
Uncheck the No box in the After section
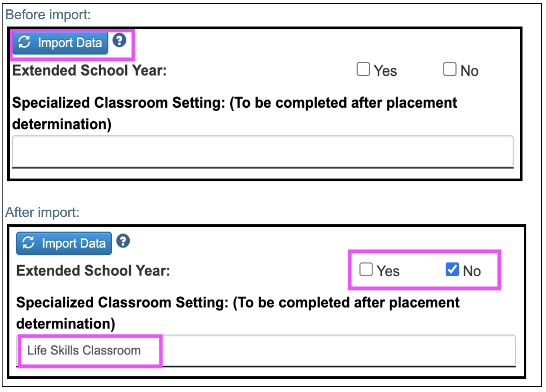(452, 269)
